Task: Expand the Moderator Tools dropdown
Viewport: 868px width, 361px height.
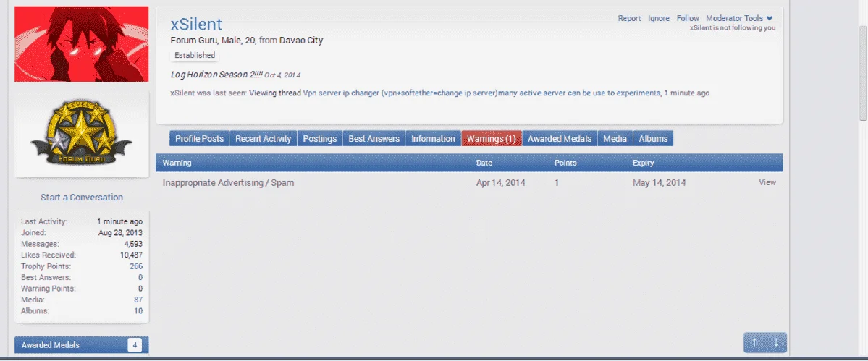Action: [739, 18]
